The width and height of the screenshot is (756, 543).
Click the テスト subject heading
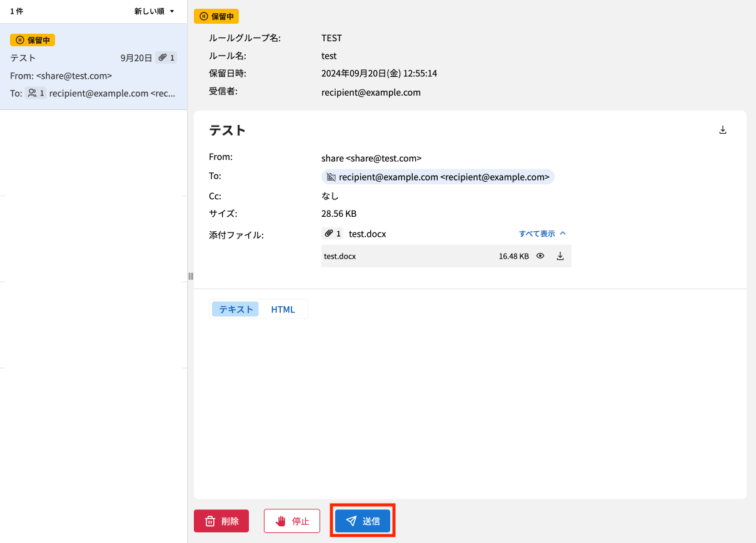pyautogui.click(x=228, y=130)
